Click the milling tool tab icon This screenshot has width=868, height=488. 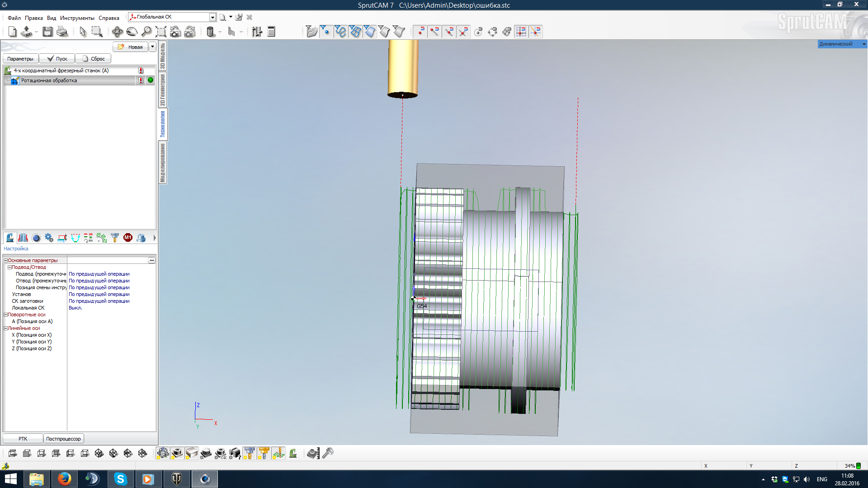[x=114, y=238]
